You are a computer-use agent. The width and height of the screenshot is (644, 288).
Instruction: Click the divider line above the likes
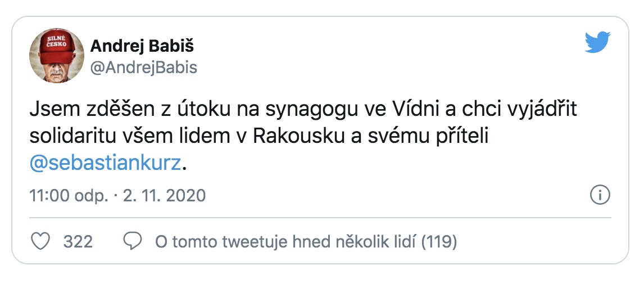click(320, 217)
